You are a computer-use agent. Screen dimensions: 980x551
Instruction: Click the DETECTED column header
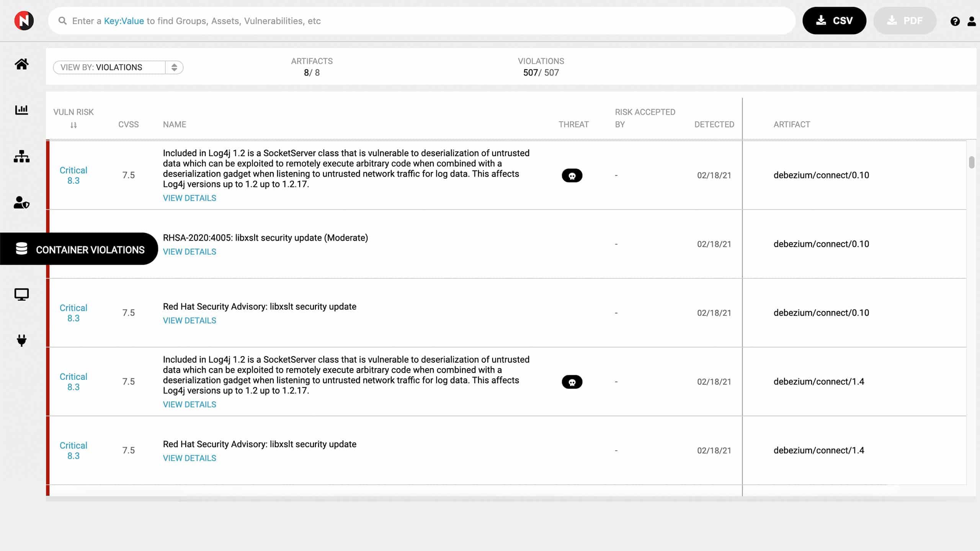coord(714,124)
